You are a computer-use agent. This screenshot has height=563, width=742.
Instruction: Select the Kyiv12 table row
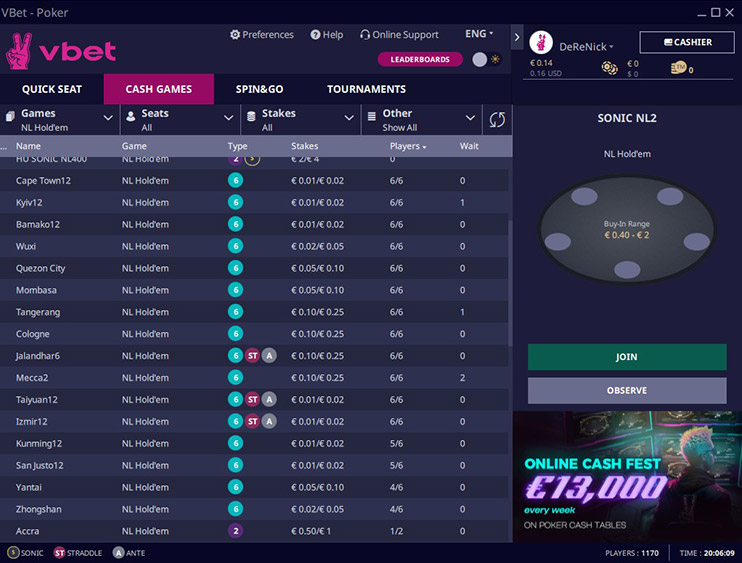click(254, 202)
